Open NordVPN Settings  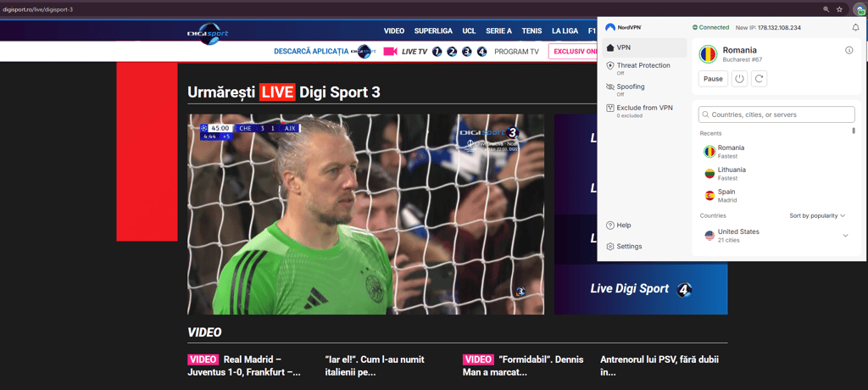pyautogui.click(x=624, y=247)
